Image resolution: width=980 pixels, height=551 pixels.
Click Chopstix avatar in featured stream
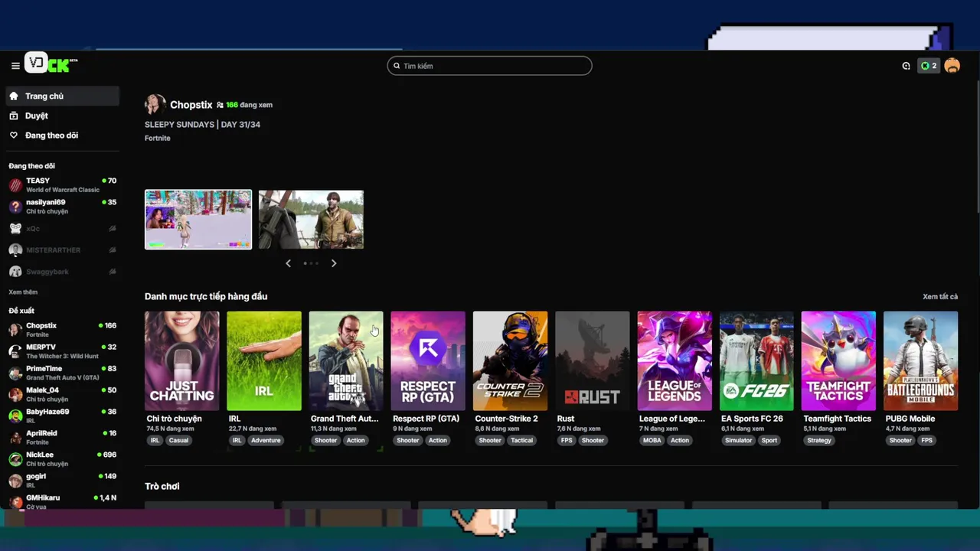[155, 105]
